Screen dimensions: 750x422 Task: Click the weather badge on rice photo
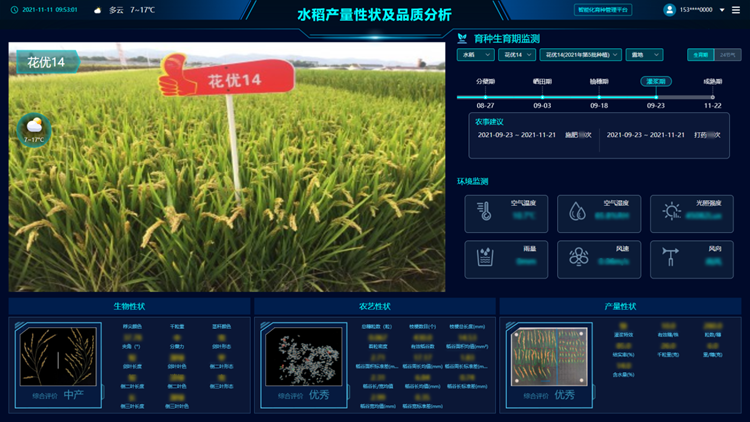tap(34, 128)
